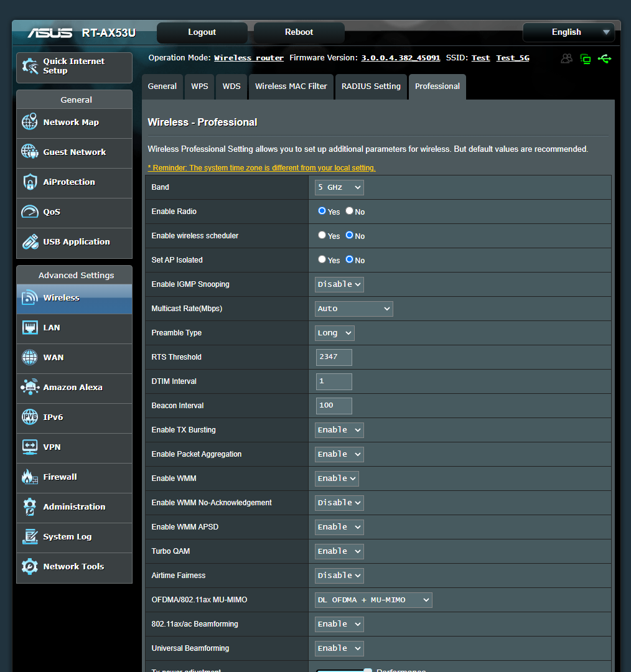Open the VPN settings page
631x672 pixels.
[51, 447]
